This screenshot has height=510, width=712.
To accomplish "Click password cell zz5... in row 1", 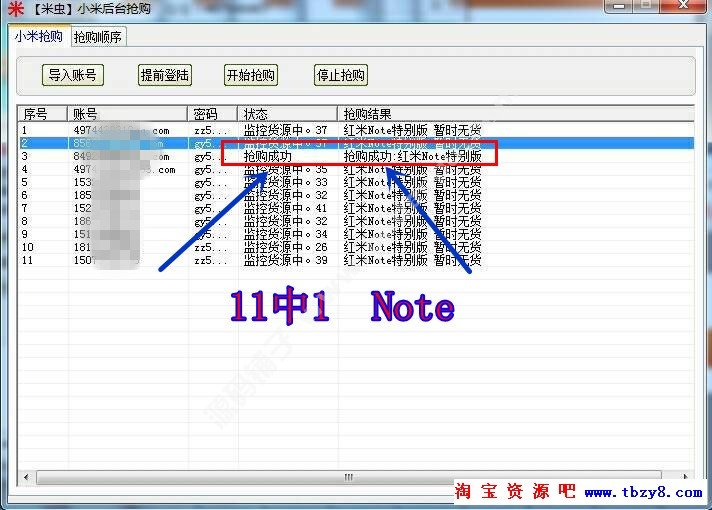I will (210, 131).
